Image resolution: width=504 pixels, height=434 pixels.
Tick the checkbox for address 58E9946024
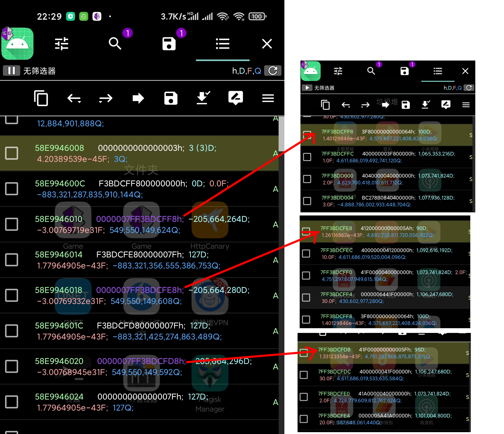point(12,402)
